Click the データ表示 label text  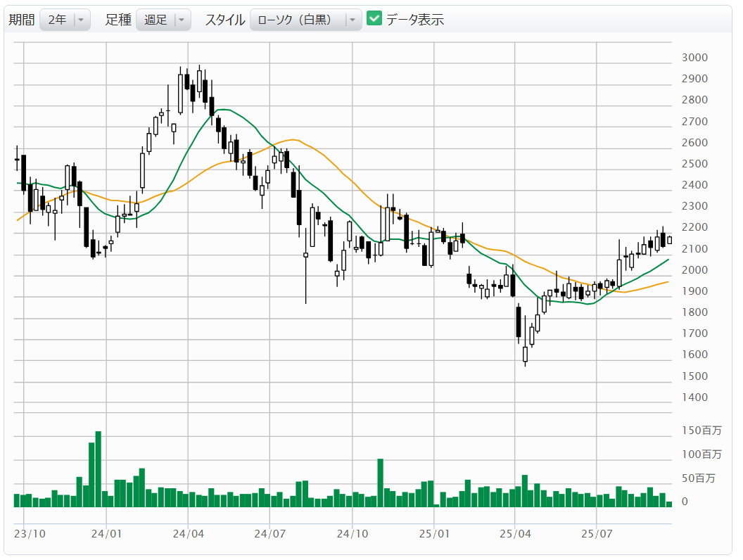414,20
